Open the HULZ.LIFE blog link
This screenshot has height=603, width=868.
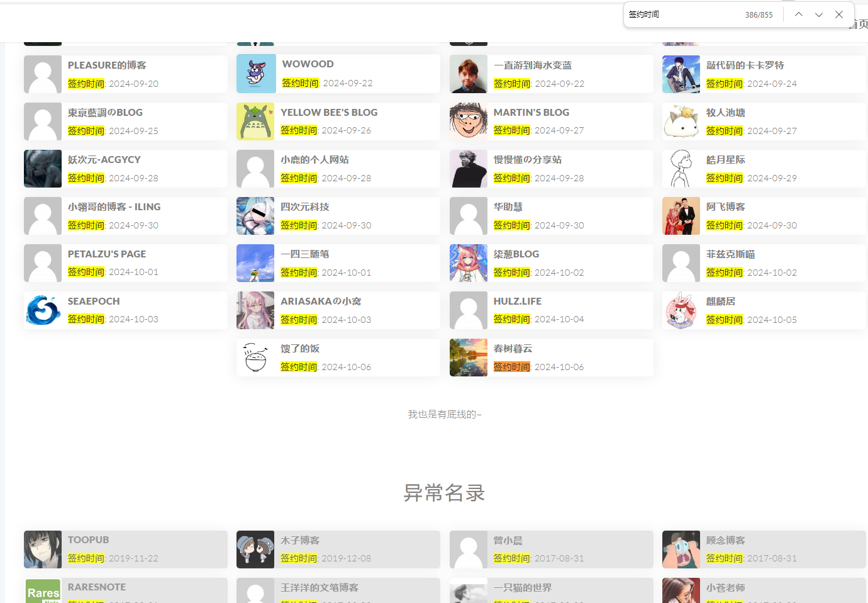(517, 301)
